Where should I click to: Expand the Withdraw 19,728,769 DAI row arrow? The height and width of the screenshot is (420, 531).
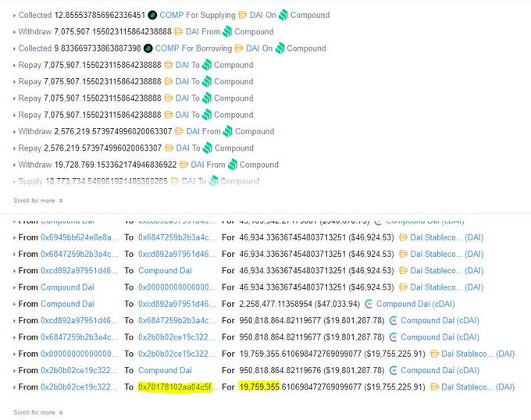pos(14,166)
